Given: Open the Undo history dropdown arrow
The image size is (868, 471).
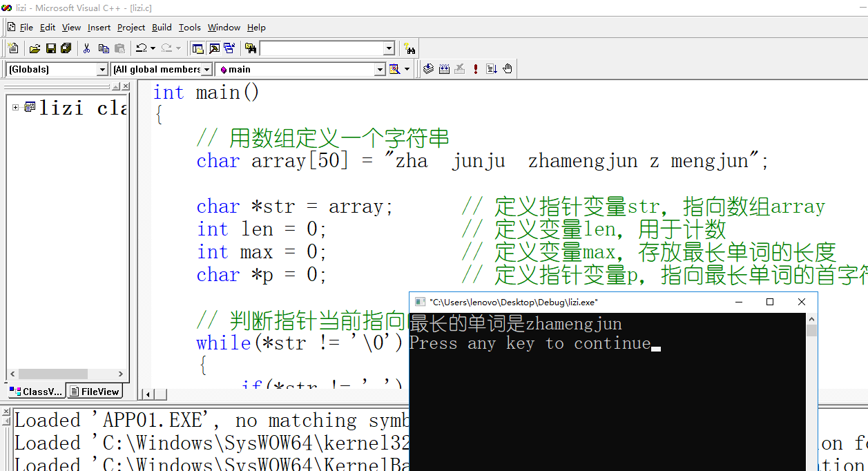Looking at the screenshot, I should pyautogui.click(x=153, y=48).
